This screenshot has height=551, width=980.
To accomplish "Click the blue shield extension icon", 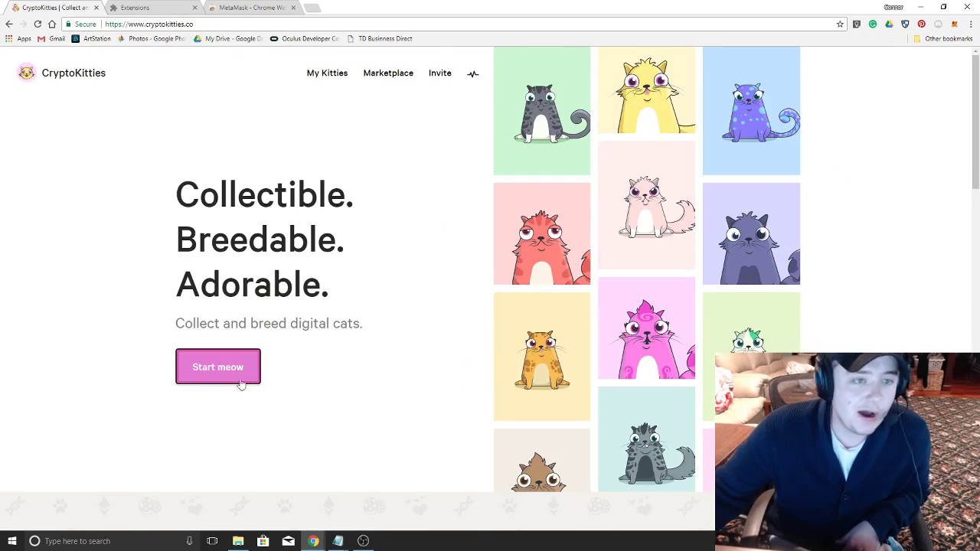I will coord(905,24).
